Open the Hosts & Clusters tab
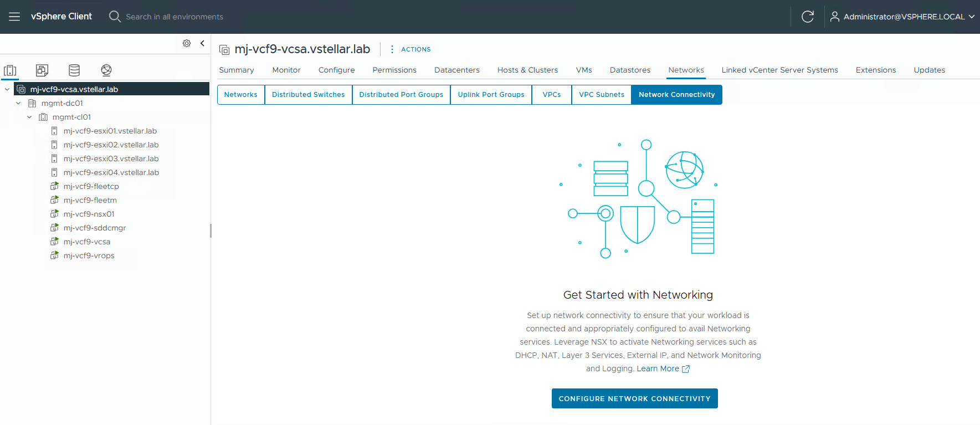980x425 pixels. coord(527,70)
